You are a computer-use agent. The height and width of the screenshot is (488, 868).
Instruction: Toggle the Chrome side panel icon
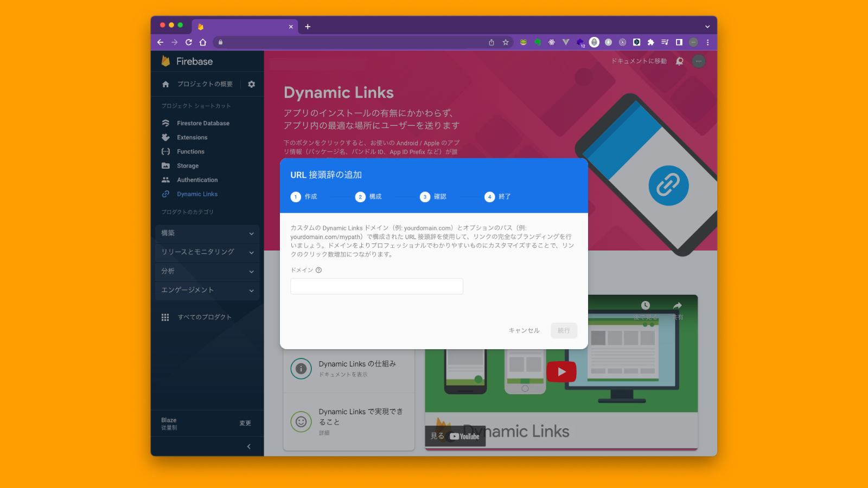coord(679,42)
